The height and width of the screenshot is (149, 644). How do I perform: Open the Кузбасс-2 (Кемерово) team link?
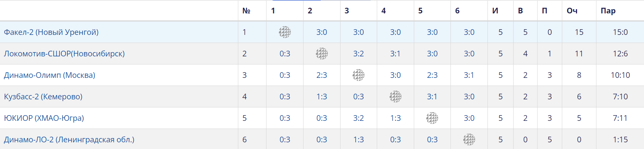pyautogui.click(x=43, y=97)
